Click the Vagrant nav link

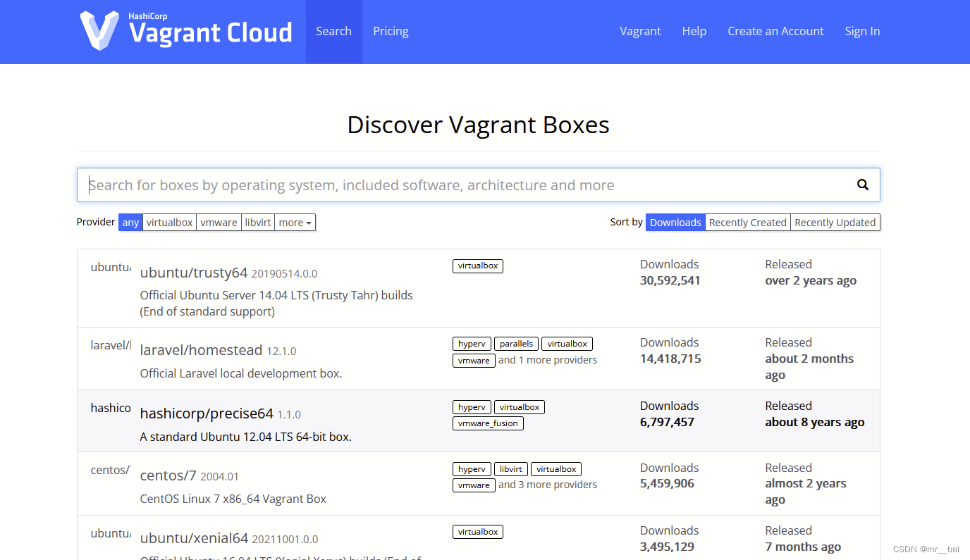click(640, 31)
